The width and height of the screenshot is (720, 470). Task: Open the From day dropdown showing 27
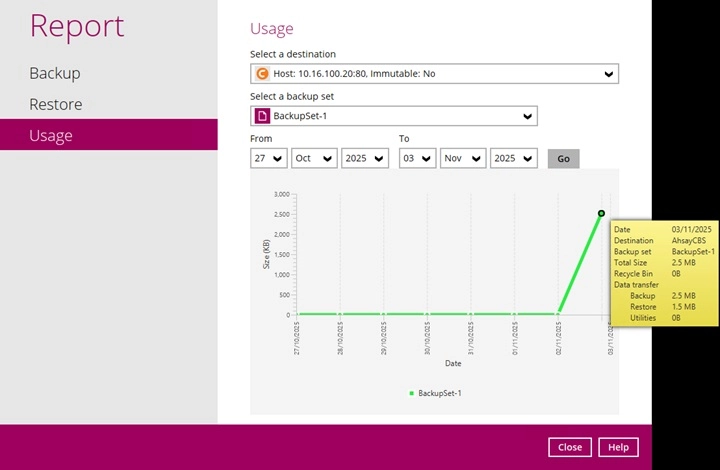[269, 158]
